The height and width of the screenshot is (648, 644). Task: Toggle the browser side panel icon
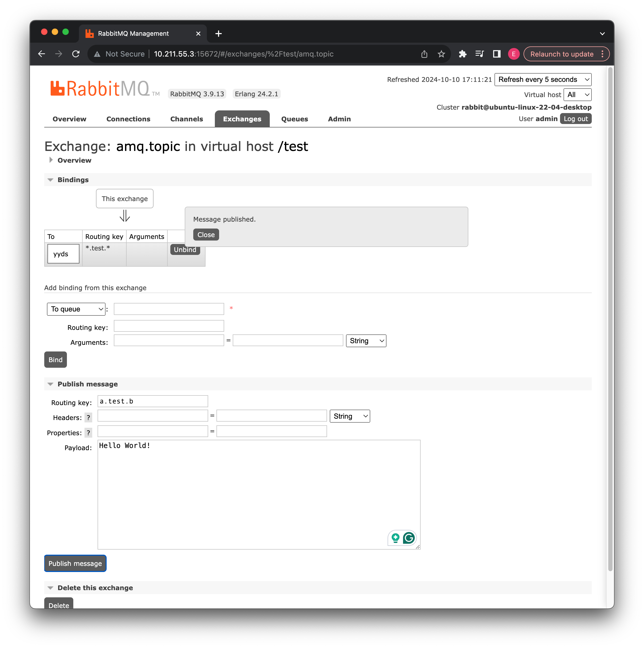click(x=497, y=54)
